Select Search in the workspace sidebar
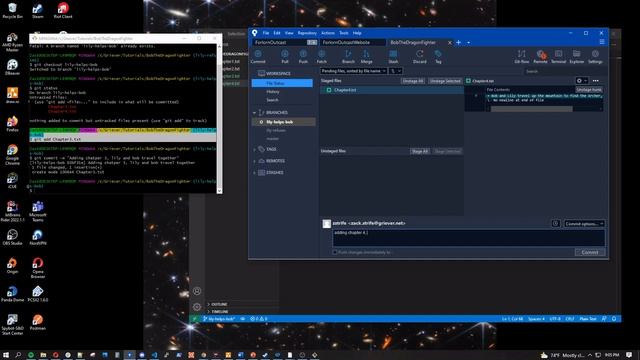The width and height of the screenshot is (640, 360). (272, 100)
